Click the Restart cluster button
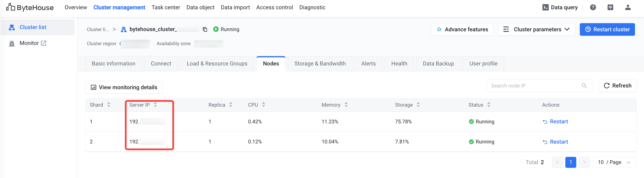The image size is (644, 178). (x=607, y=29)
